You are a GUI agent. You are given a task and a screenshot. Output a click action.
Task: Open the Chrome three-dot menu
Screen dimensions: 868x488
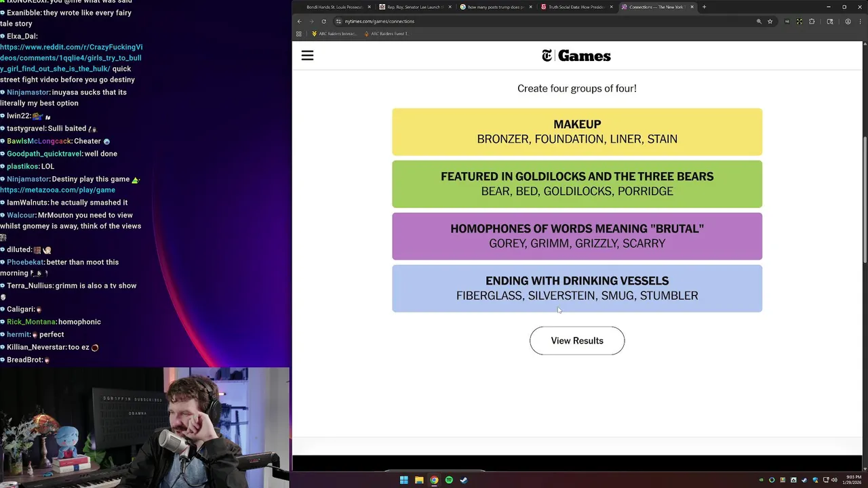(x=859, y=21)
